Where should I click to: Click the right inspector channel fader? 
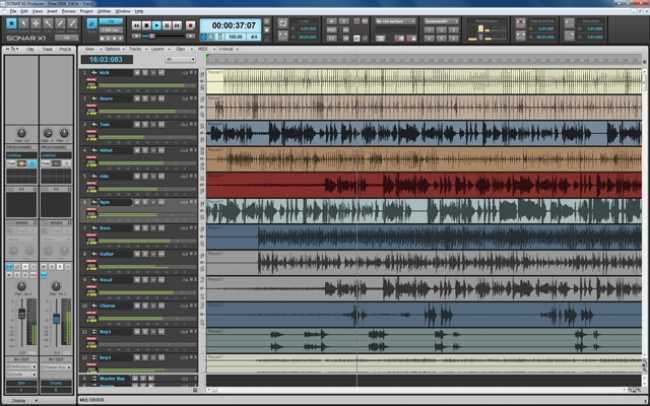(x=56, y=318)
